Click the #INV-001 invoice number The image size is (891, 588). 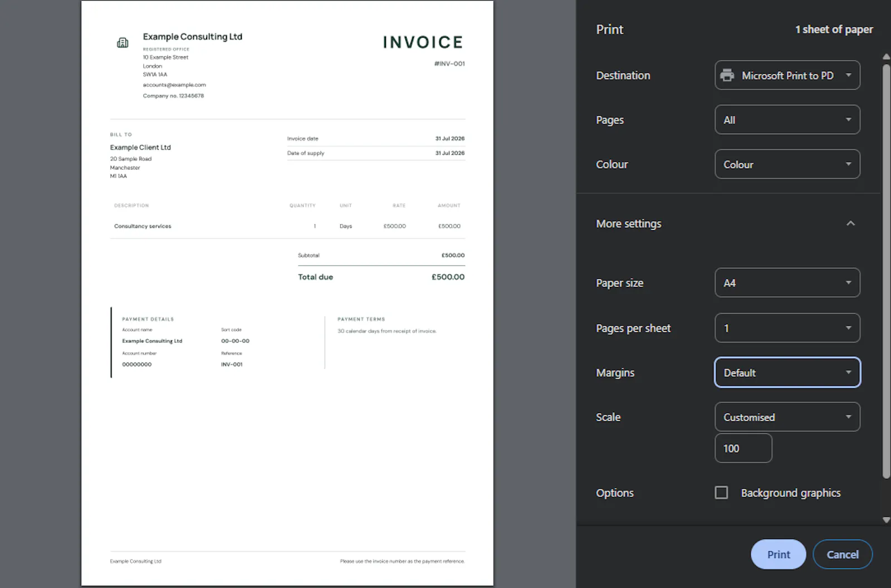(x=449, y=63)
